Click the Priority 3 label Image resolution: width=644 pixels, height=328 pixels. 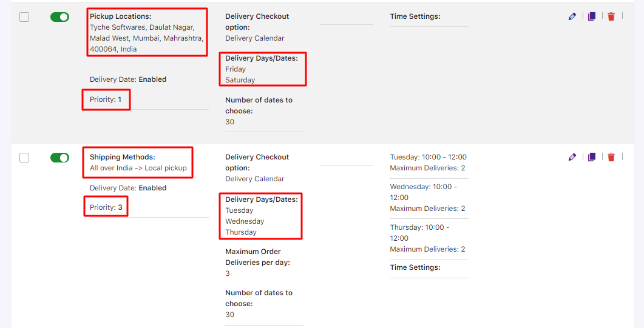(x=106, y=207)
